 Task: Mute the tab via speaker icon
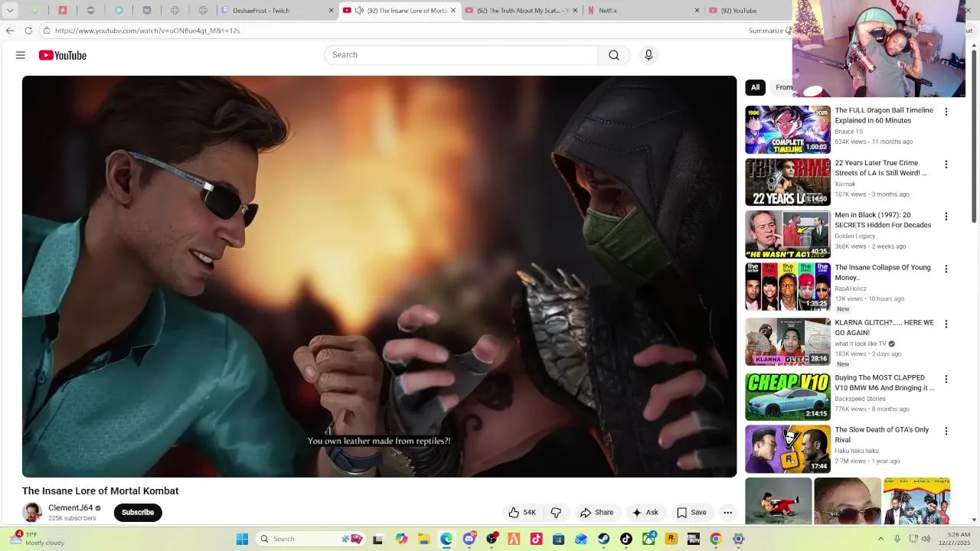(x=359, y=11)
